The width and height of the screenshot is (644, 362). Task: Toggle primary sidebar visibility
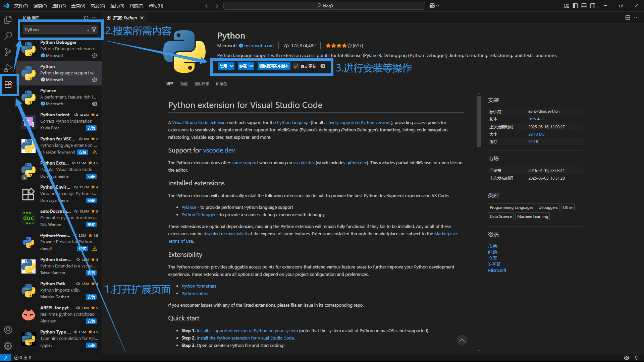coord(575,6)
